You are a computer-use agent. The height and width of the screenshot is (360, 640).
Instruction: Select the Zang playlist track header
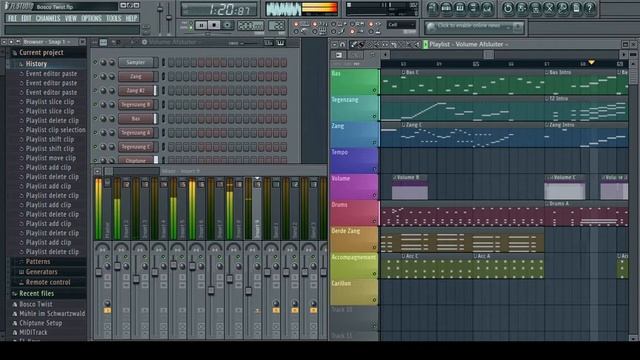coord(354,134)
